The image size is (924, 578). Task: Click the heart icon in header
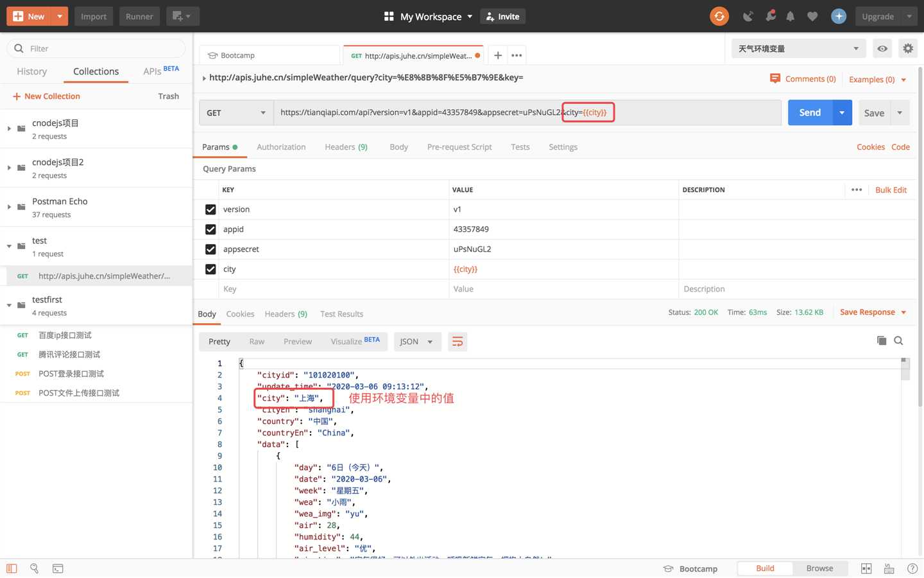pyautogui.click(x=812, y=17)
